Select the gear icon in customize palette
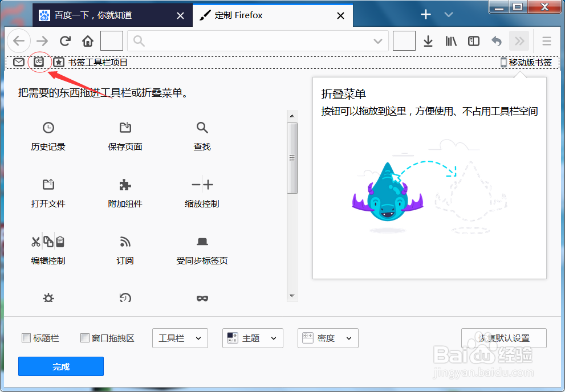The width and height of the screenshot is (565, 392). (48, 297)
